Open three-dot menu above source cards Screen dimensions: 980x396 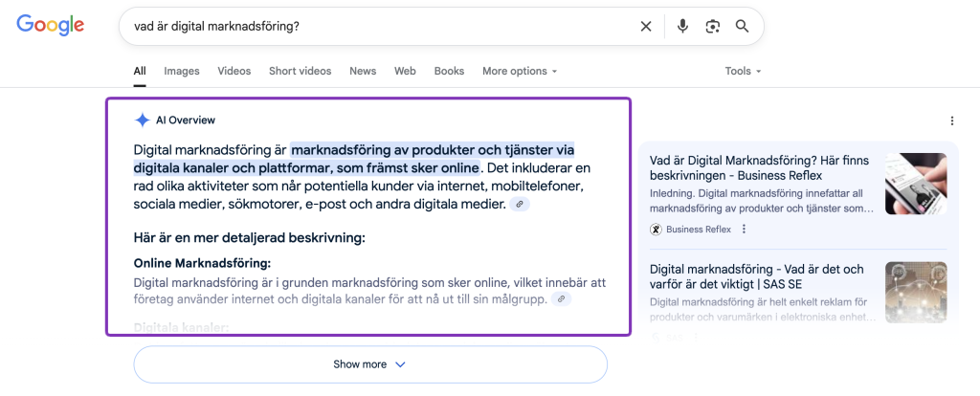pyautogui.click(x=951, y=121)
